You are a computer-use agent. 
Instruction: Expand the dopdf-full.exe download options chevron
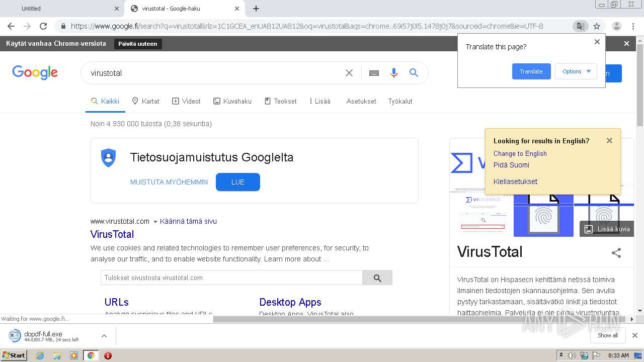104,336
